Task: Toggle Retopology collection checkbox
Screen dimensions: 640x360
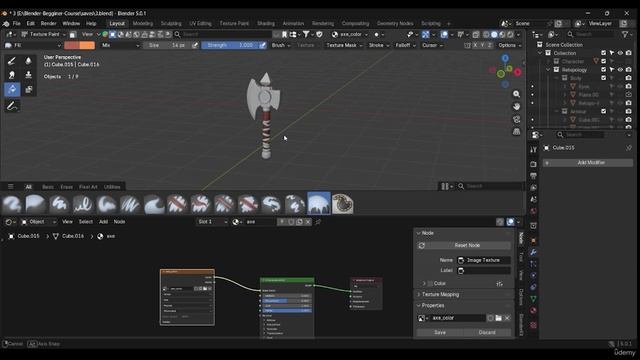Action: coord(603,70)
